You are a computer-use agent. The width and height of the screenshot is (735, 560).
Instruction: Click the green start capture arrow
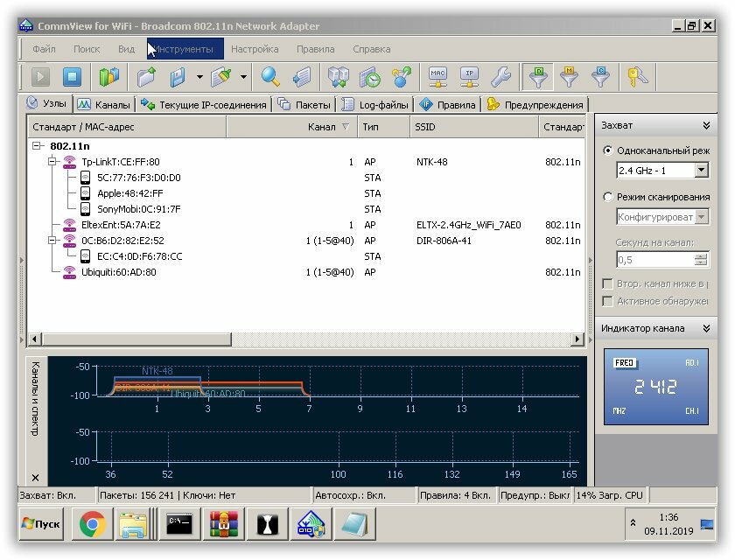pyautogui.click(x=39, y=77)
